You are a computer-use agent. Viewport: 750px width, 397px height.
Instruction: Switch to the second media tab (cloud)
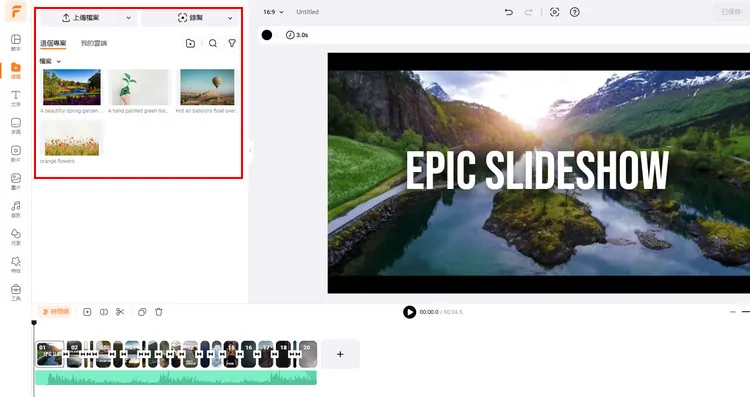click(x=94, y=43)
